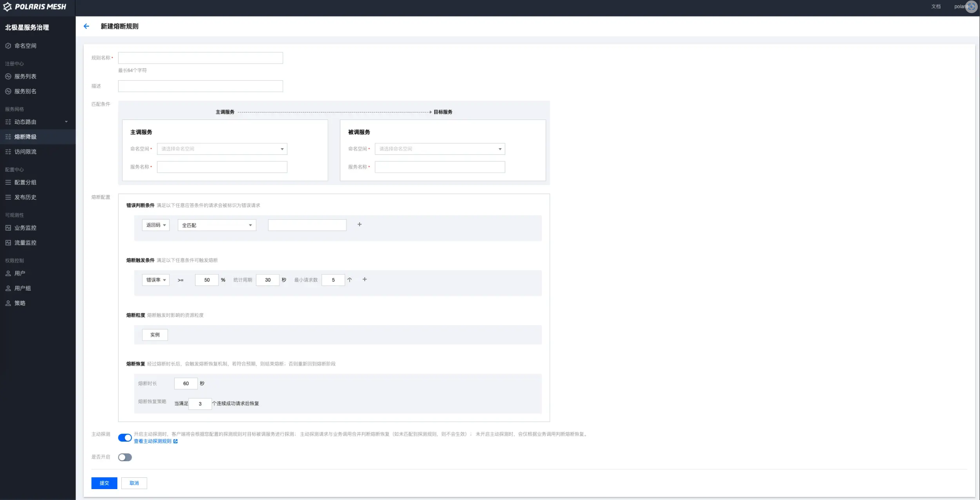The height and width of the screenshot is (500, 980).
Task: Click the 业务监控 sidebar icon
Action: (x=8, y=228)
